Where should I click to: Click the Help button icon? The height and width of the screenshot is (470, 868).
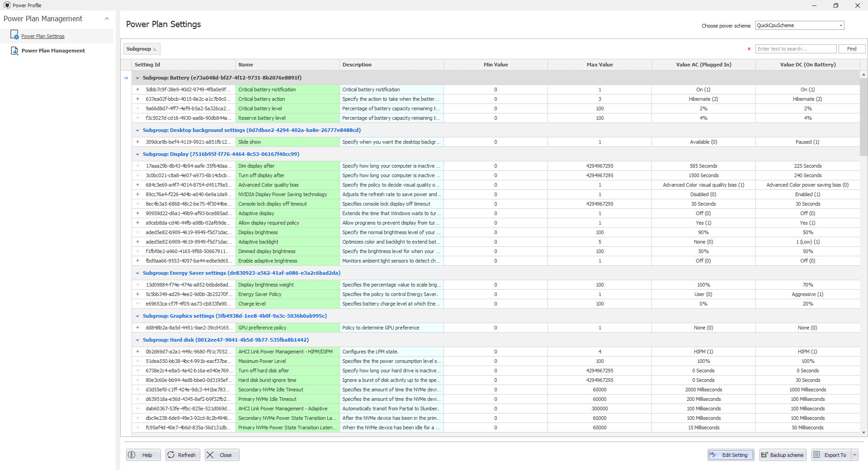[132, 455]
